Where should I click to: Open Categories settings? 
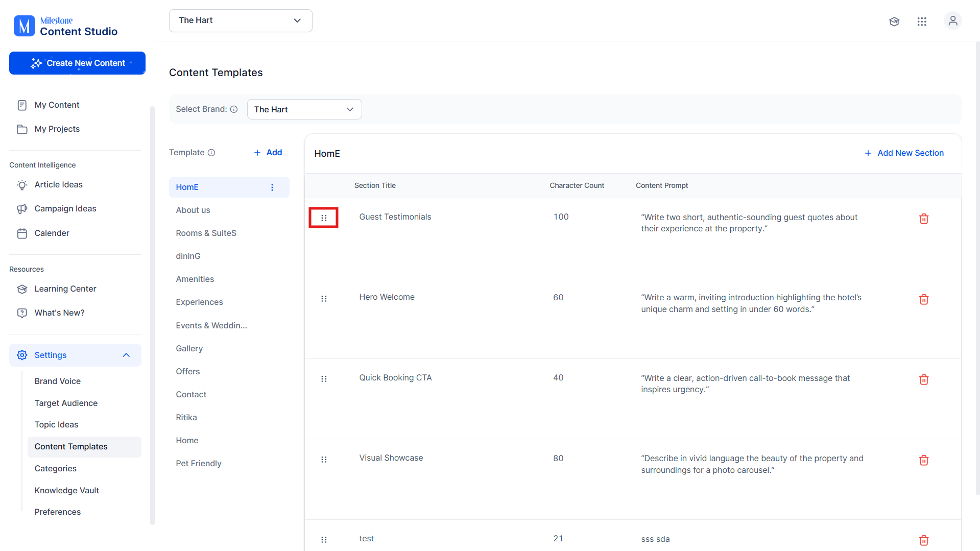pos(55,469)
